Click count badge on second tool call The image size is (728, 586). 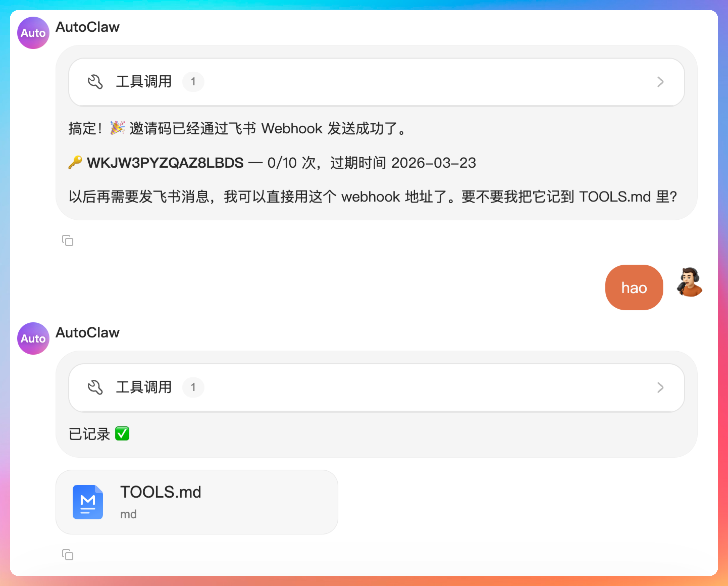pos(193,387)
